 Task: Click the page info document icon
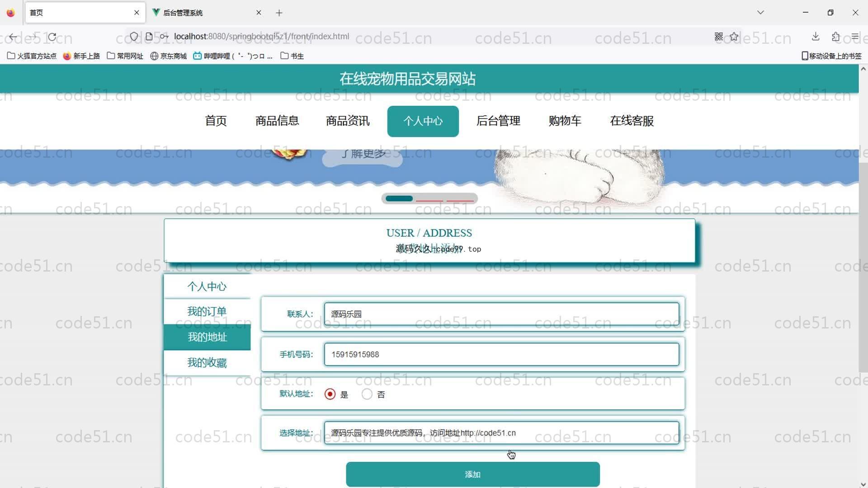149,36
